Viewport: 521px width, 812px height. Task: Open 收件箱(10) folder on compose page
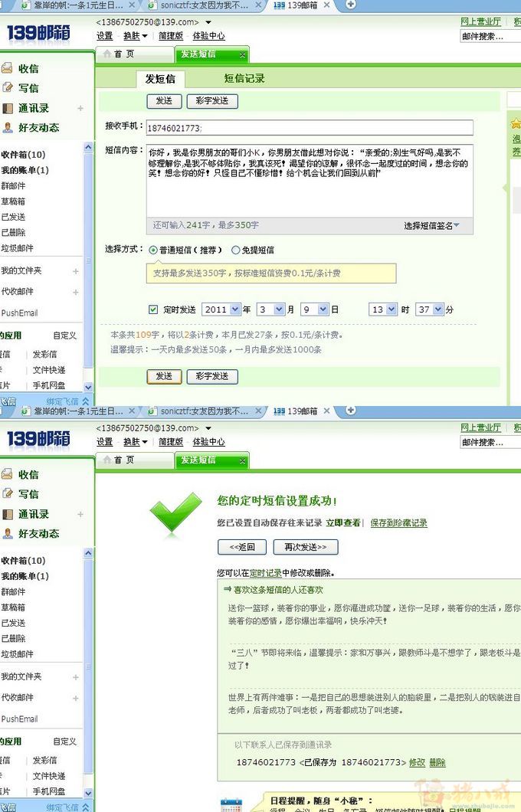pyautogui.click(x=23, y=154)
